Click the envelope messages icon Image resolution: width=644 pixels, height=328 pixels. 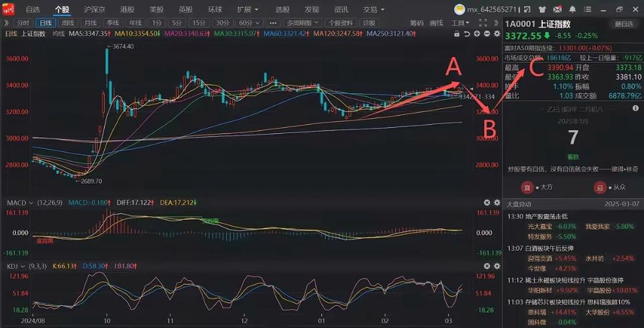coord(554,10)
